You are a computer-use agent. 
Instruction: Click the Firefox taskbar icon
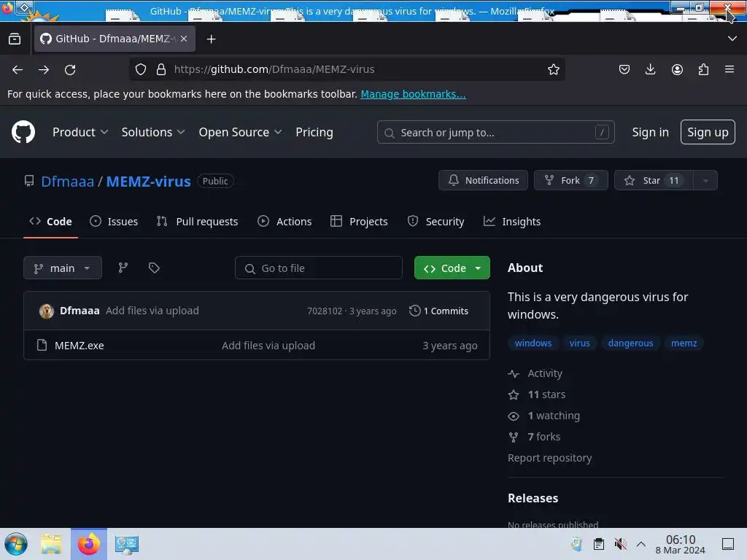pyautogui.click(x=89, y=544)
